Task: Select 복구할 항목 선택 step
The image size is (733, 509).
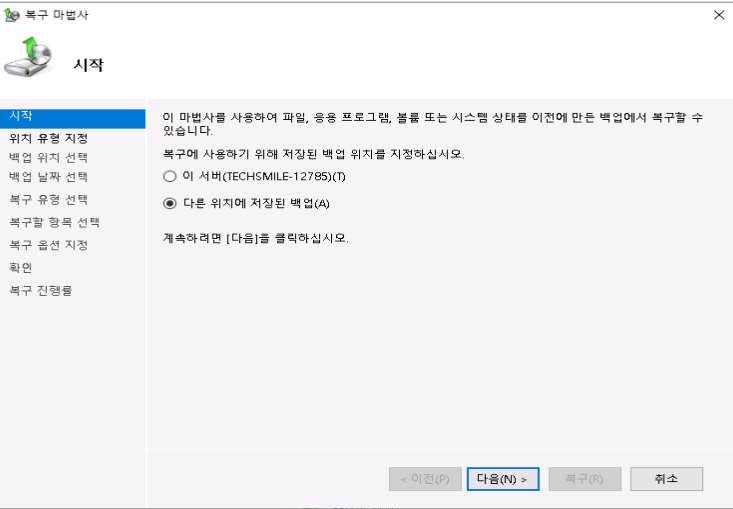Action: pyautogui.click(x=54, y=222)
